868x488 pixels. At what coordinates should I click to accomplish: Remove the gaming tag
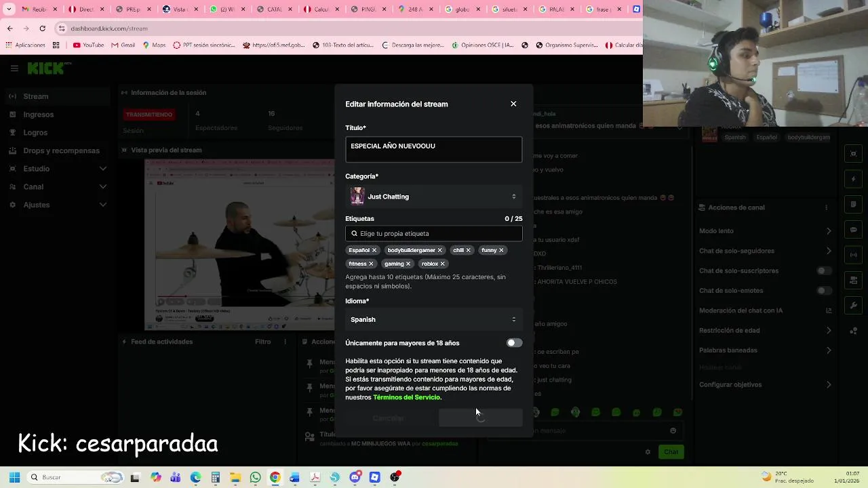(x=408, y=264)
